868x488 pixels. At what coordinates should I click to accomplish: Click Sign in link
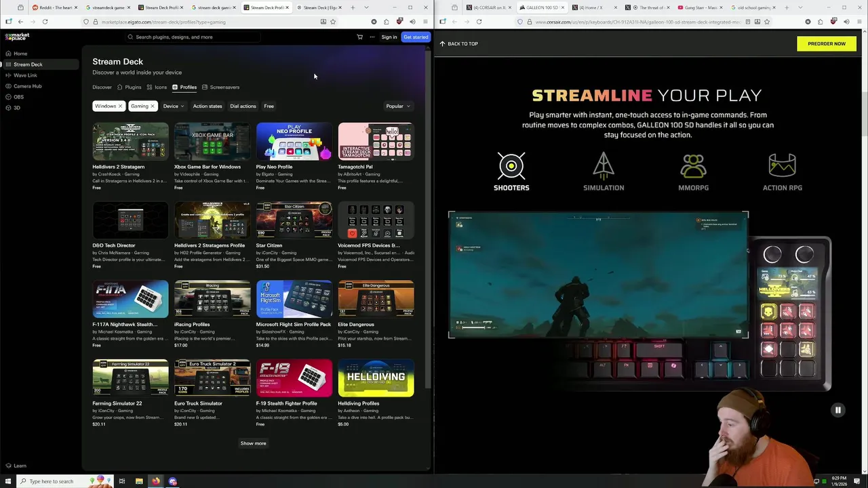[389, 37]
